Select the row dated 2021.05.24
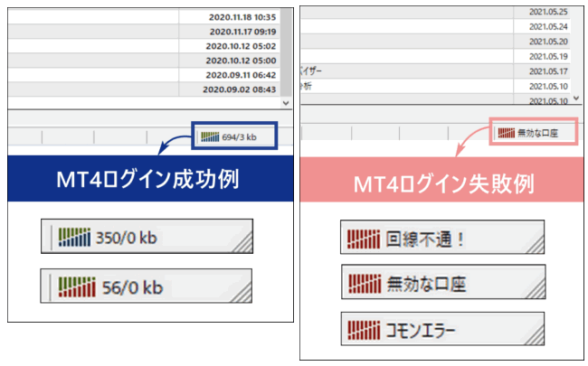This screenshot has width=588, height=366. point(436,26)
